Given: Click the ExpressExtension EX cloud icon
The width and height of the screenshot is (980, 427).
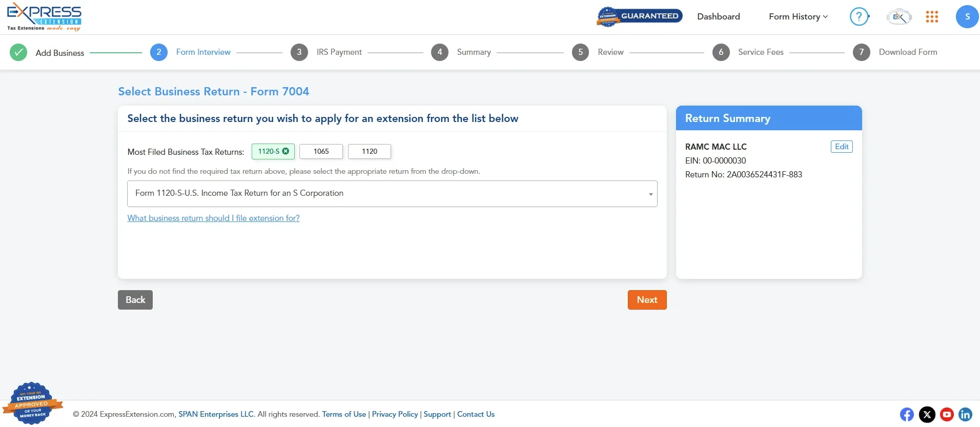Looking at the screenshot, I should pyautogui.click(x=899, y=16).
